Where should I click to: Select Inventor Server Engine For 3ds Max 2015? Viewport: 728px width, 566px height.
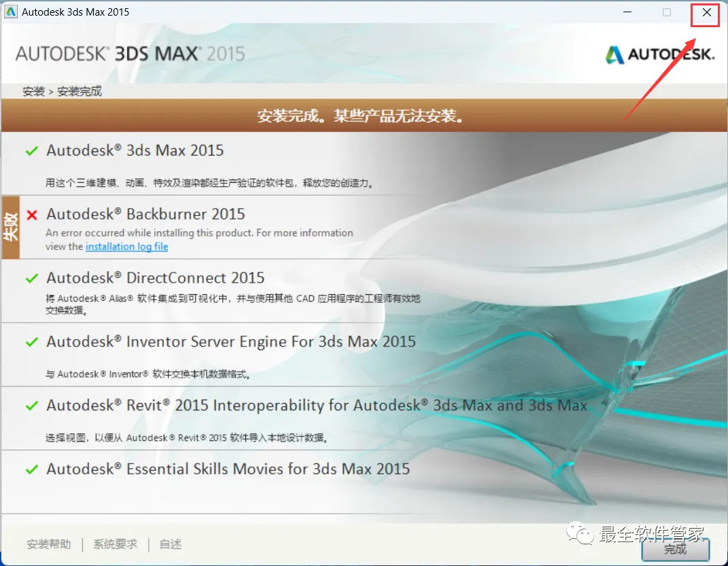(x=230, y=342)
